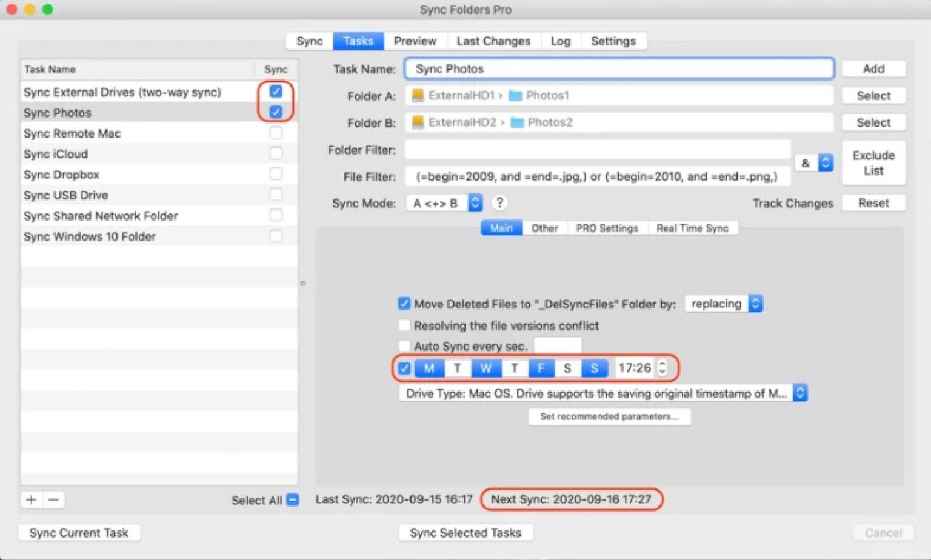
Task: Toggle the Saturday button in the schedule
Action: (567, 368)
